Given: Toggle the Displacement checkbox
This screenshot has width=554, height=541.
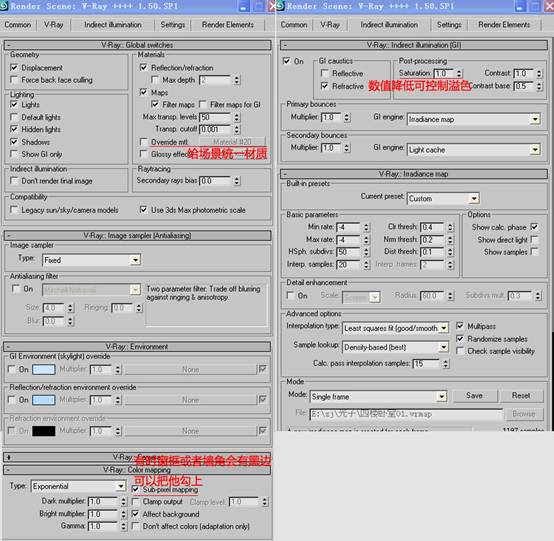Looking at the screenshot, I should click(14, 67).
